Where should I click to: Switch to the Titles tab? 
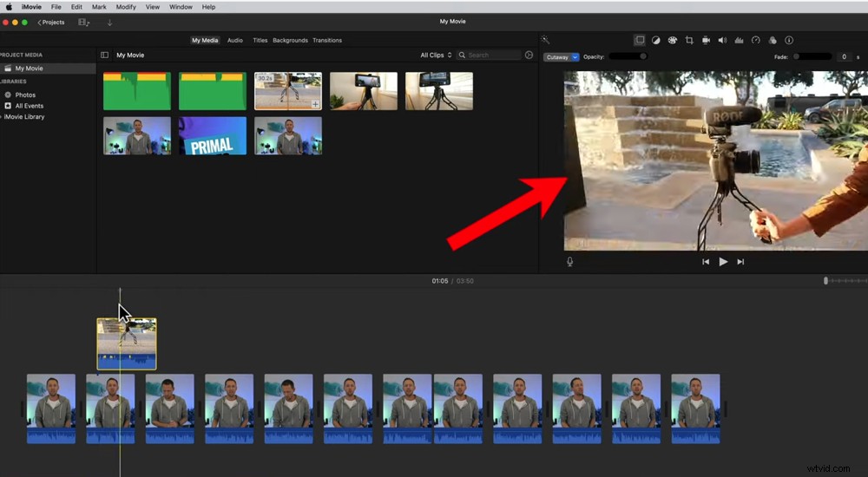(x=260, y=41)
